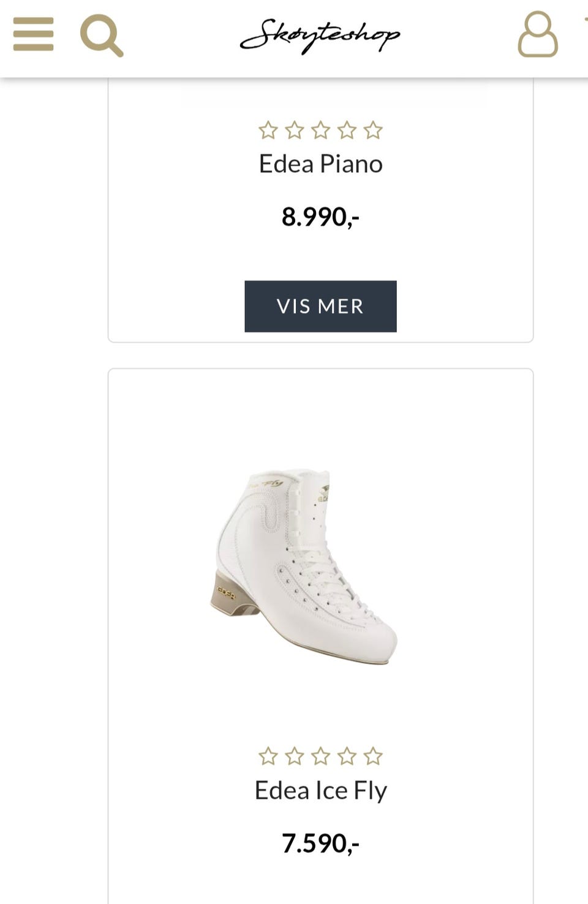Pick fourth rating star for Edea Ice Fly
588x904 pixels.
pyautogui.click(x=347, y=757)
